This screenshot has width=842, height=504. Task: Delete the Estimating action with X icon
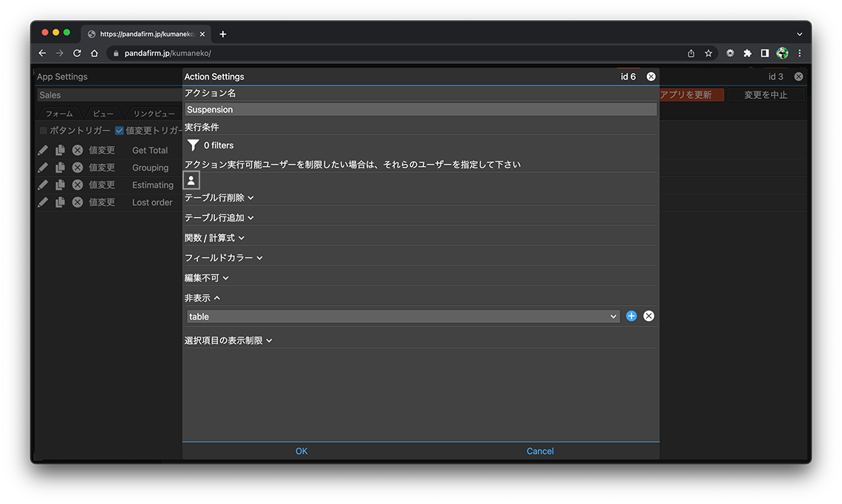[x=78, y=185]
